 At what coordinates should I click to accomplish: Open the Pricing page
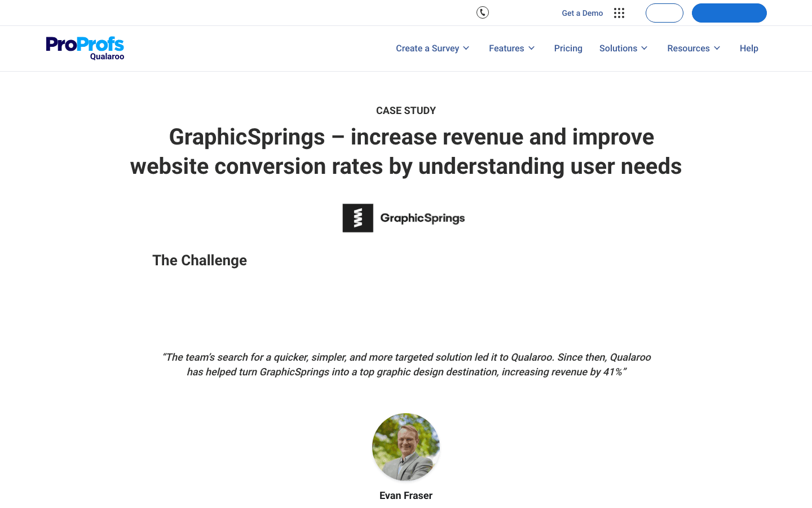(x=568, y=49)
